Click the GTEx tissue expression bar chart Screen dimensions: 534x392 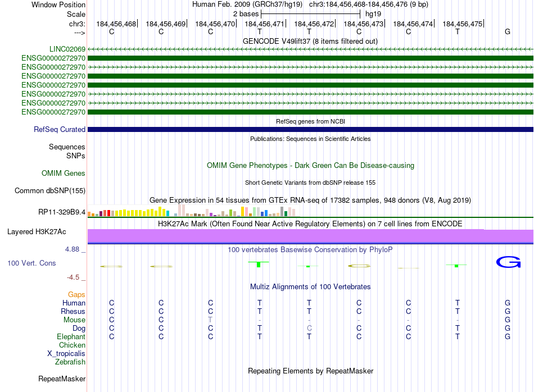193,210
